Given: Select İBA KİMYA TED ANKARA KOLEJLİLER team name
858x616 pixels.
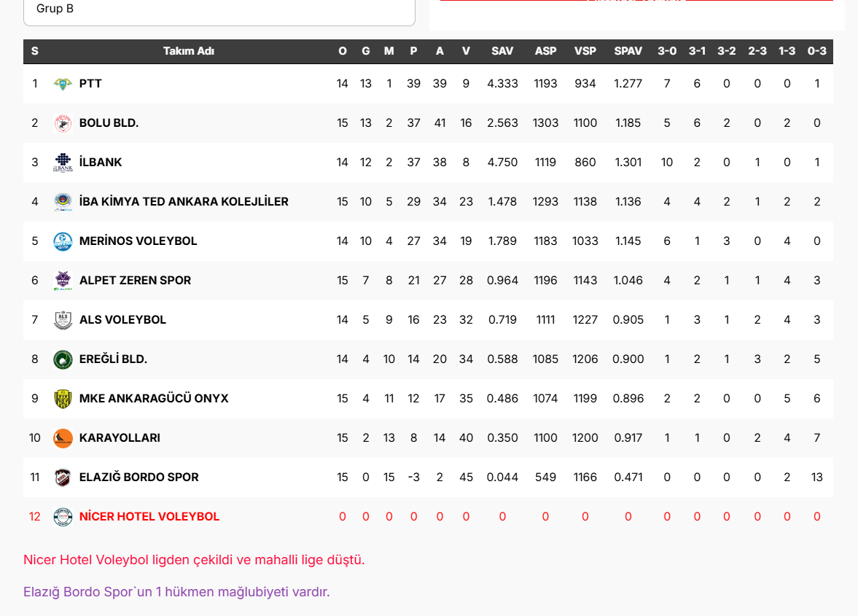Looking at the screenshot, I should (184, 202).
